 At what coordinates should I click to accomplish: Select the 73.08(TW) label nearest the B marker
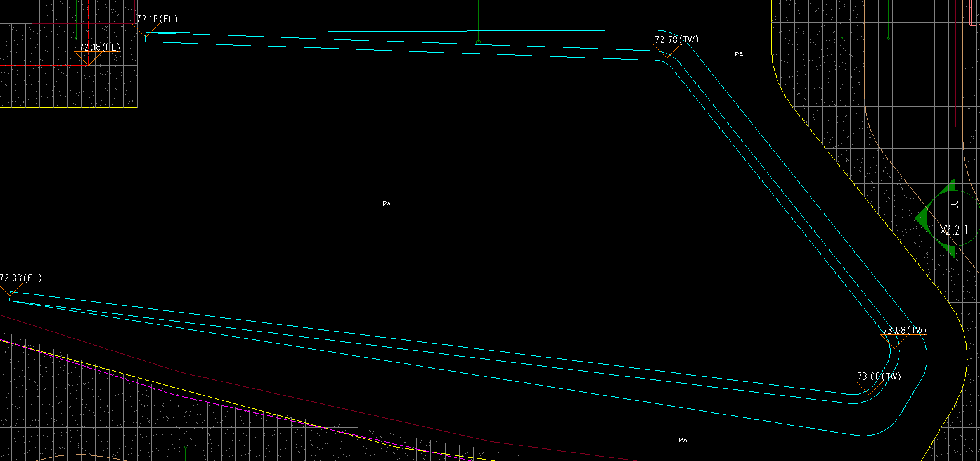point(905,331)
